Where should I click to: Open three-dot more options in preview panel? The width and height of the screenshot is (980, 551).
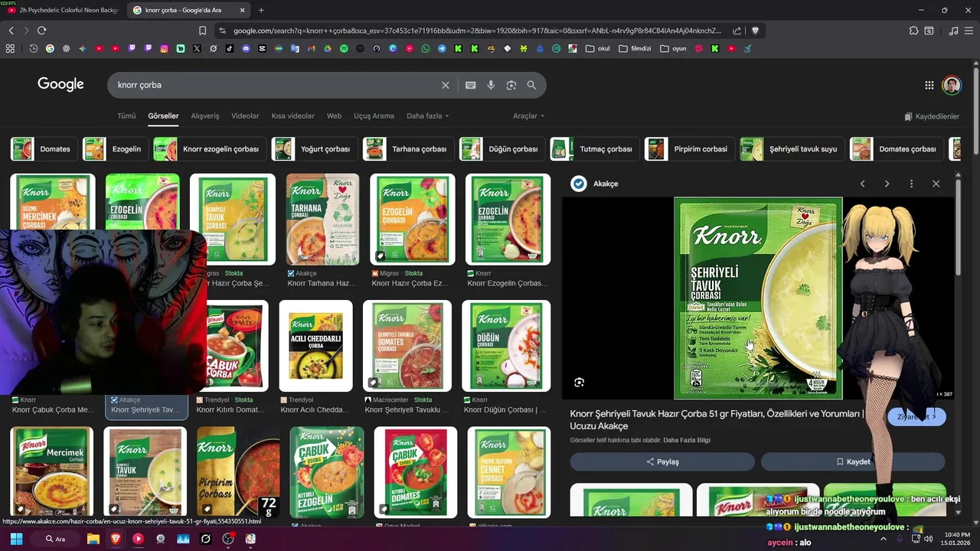(911, 184)
